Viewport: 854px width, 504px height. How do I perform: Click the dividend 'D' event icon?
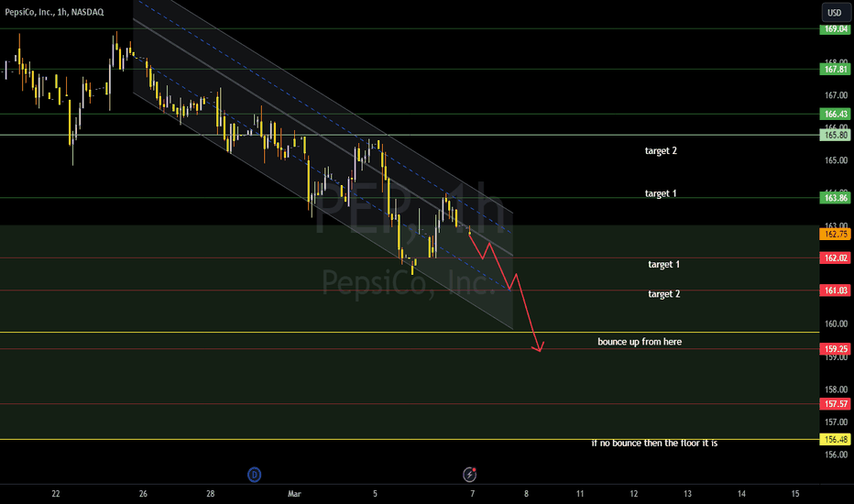(x=255, y=475)
